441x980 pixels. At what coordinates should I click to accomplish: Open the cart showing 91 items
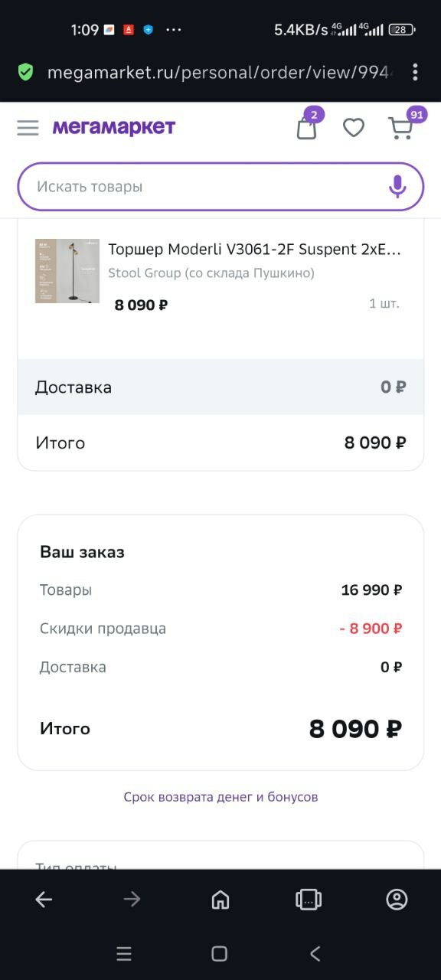[x=400, y=127]
